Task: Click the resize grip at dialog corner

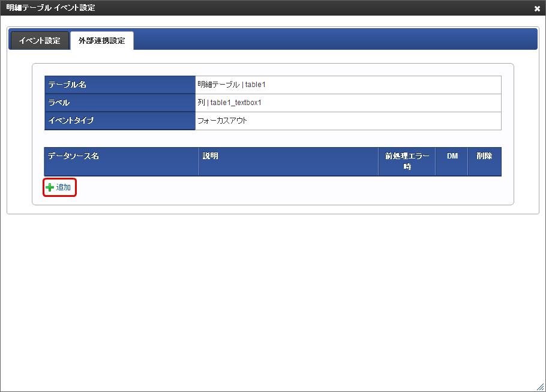Action: 541,387
